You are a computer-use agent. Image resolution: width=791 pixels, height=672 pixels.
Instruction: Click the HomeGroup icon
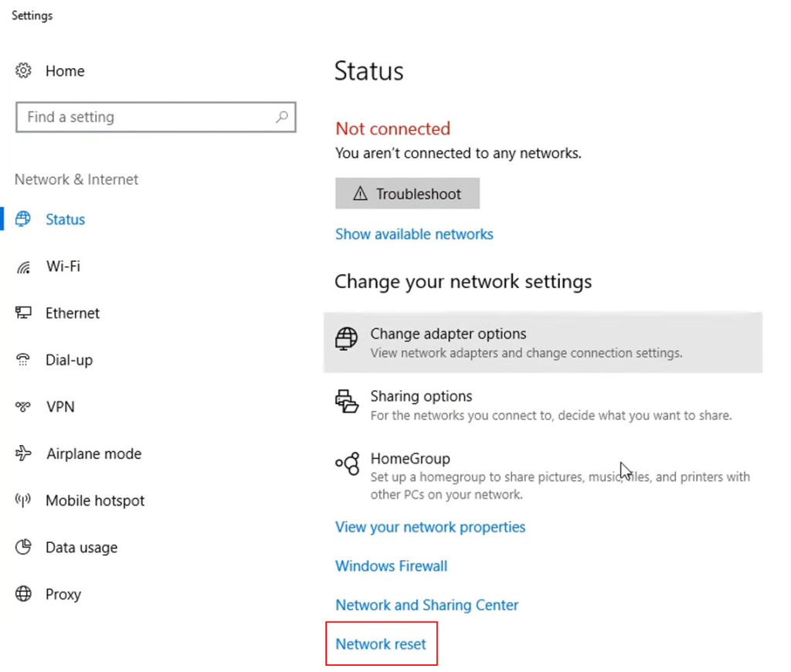point(348,464)
